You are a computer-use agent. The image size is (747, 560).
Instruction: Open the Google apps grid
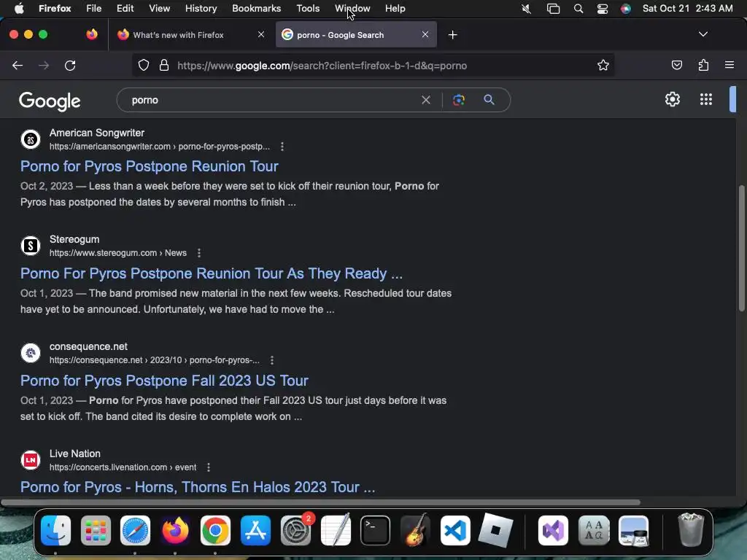pyautogui.click(x=706, y=99)
